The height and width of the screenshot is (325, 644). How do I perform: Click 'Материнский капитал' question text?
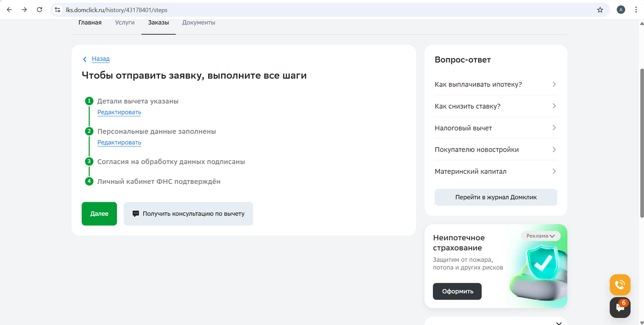tap(471, 172)
